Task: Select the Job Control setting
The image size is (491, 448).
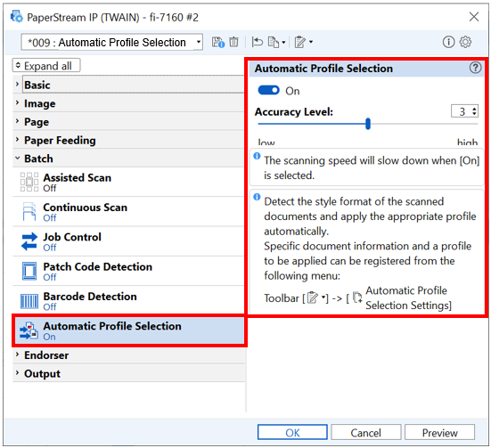Action: [x=128, y=241]
